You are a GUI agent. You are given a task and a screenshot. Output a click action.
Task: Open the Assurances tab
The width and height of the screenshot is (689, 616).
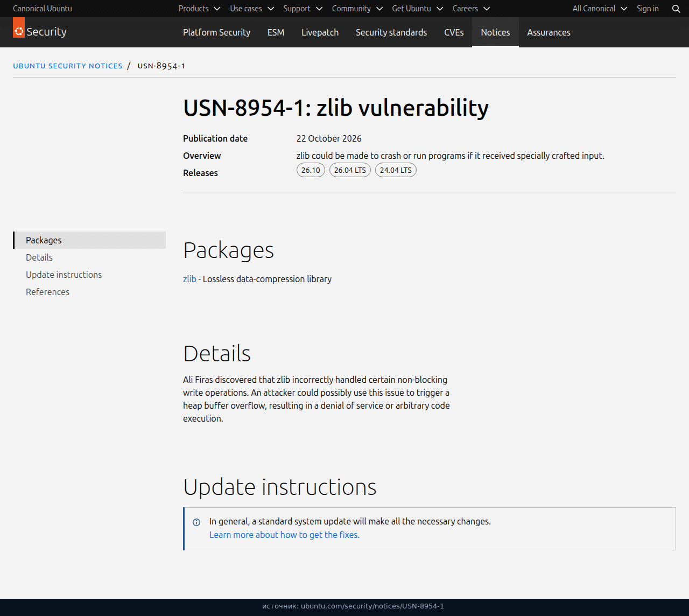point(549,32)
